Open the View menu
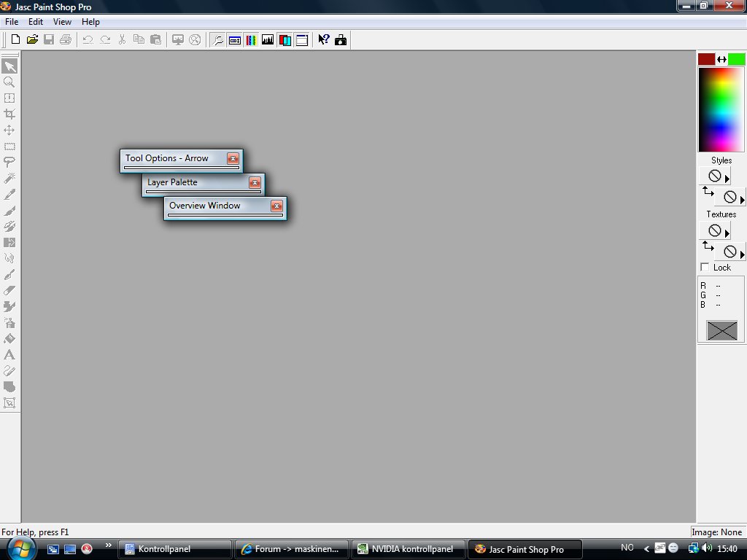747x560 pixels. coord(62,22)
